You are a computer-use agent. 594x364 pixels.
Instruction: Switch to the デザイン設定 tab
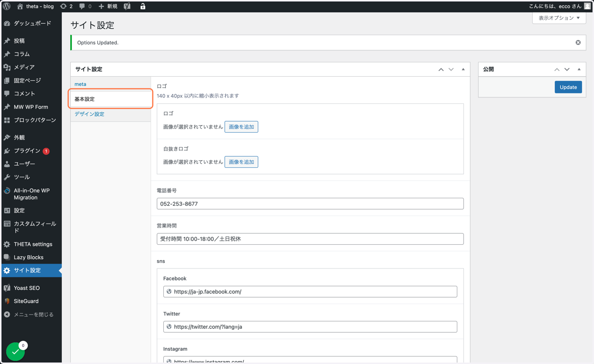90,114
